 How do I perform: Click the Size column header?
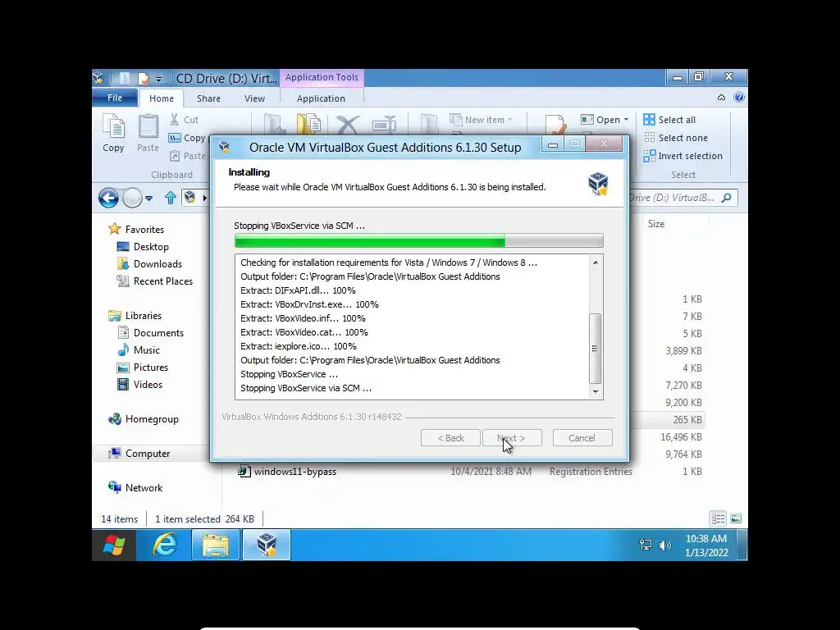pos(656,224)
